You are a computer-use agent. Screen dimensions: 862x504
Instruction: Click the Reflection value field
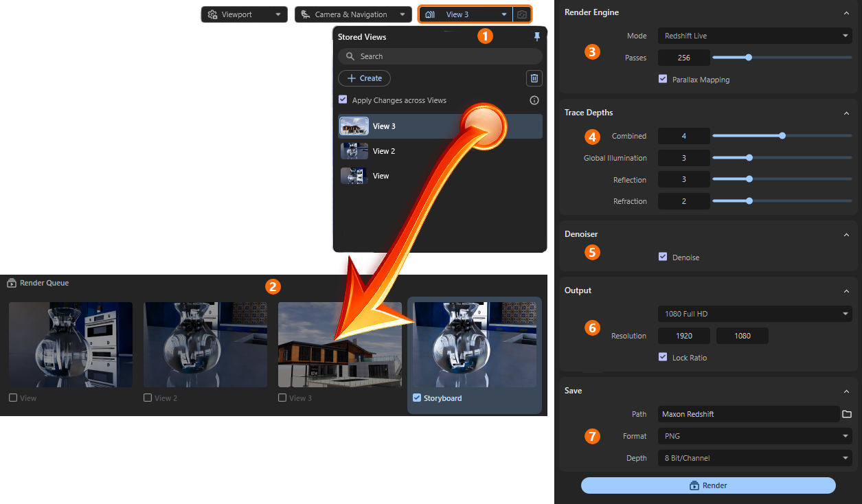point(683,179)
